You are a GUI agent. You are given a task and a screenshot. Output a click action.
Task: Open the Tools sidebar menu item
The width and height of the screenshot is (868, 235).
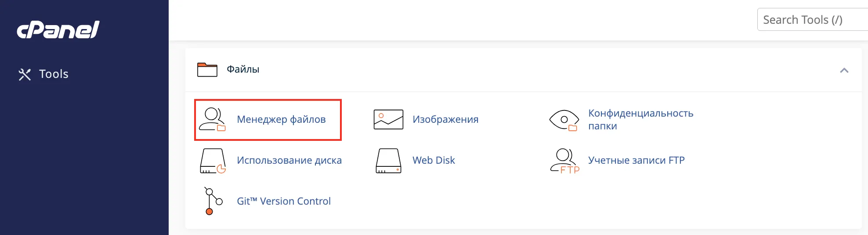pyautogui.click(x=54, y=74)
